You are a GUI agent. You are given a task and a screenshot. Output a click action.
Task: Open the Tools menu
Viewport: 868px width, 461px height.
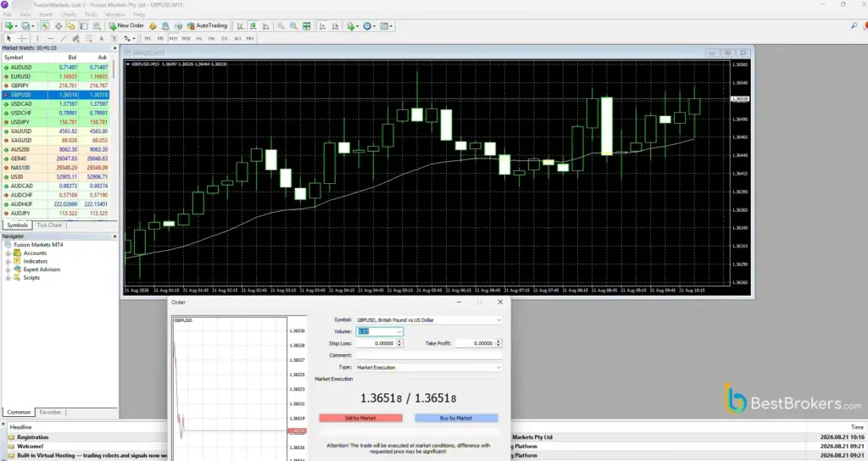91,14
